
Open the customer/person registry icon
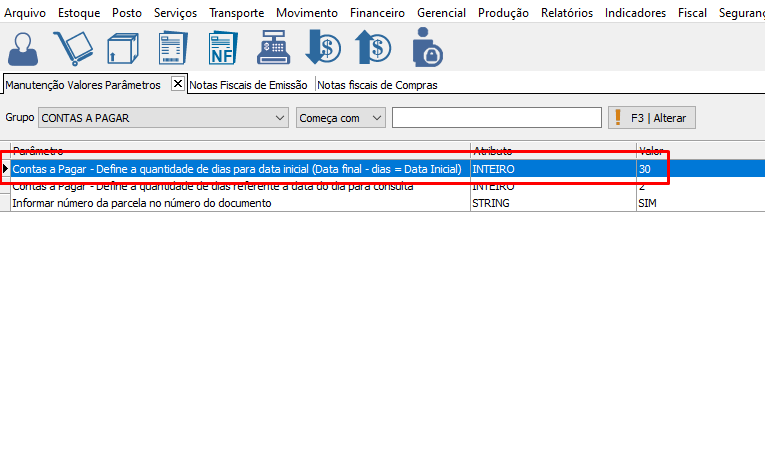click(23, 48)
